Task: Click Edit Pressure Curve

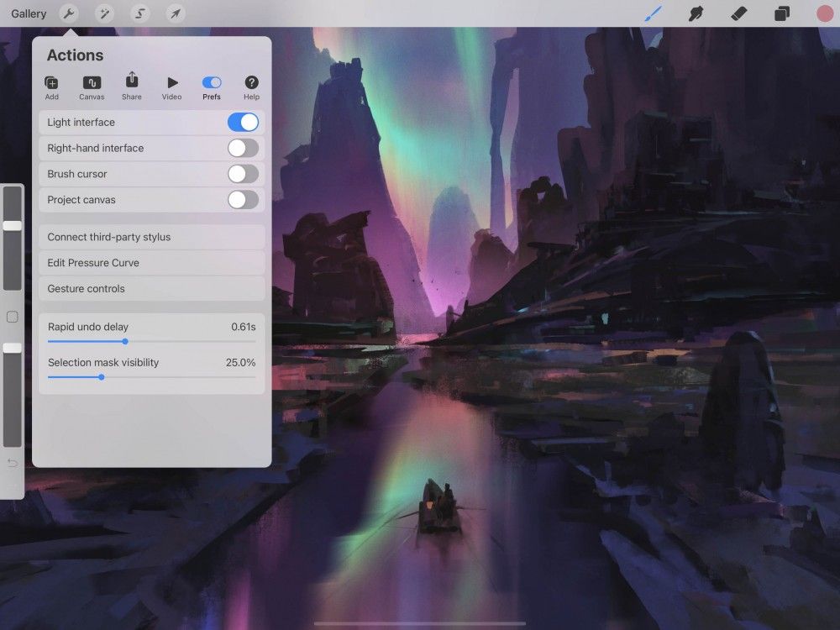Action: (151, 262)
